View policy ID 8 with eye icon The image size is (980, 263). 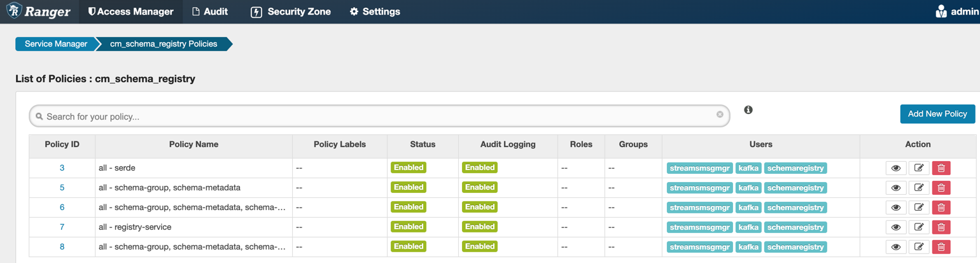coord(895,247)
